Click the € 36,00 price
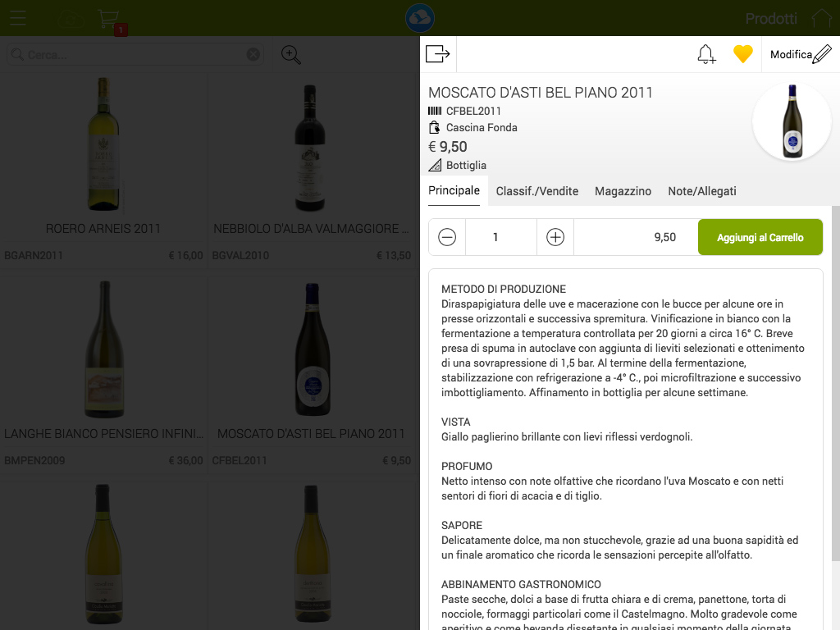 186,460
